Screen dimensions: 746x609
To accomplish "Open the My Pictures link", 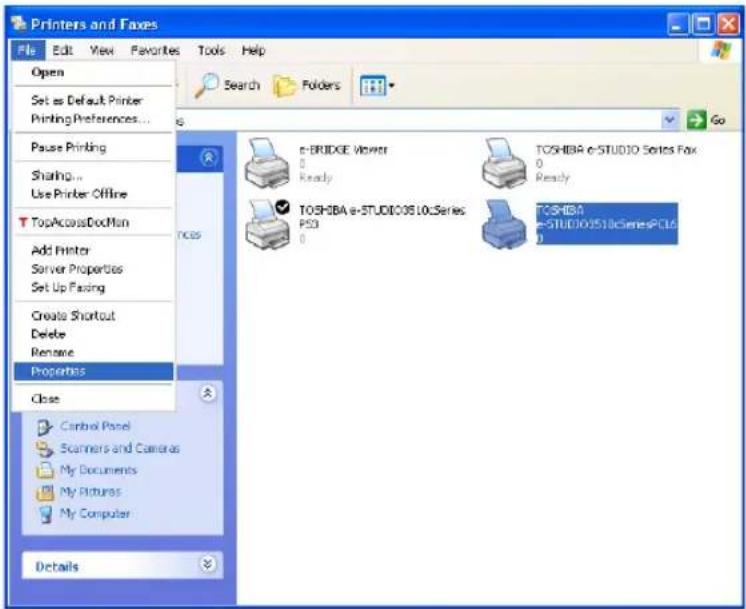I will (90, 492).
